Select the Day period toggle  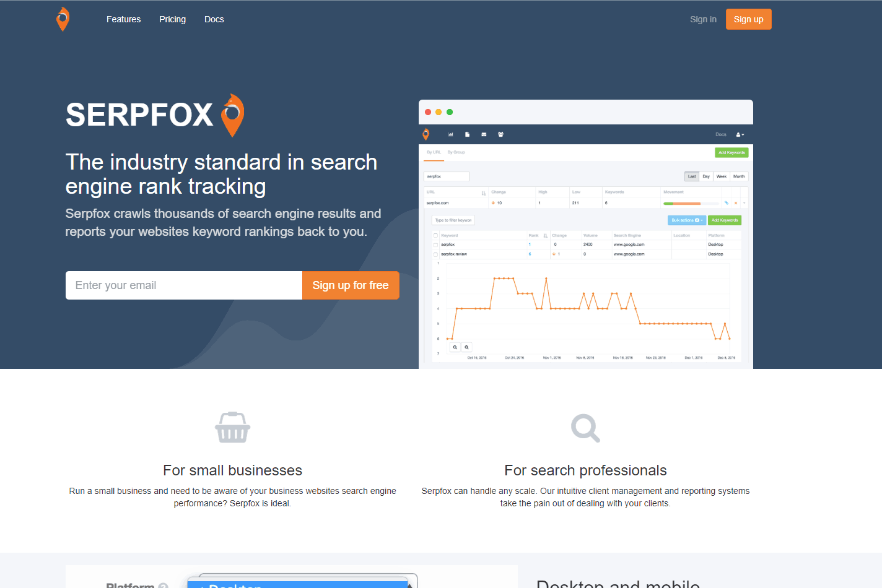click(x=706, y=176)
